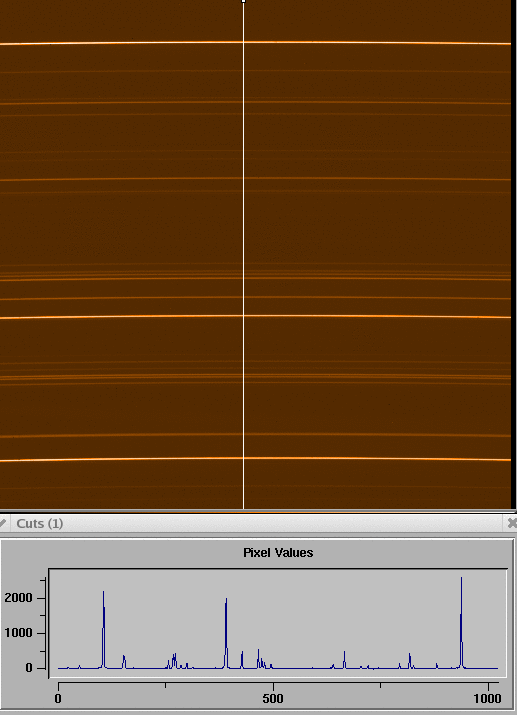Click the 500 label on the x-axis
Viewport: 517px width, 715px height.
(x=273, y=699)
